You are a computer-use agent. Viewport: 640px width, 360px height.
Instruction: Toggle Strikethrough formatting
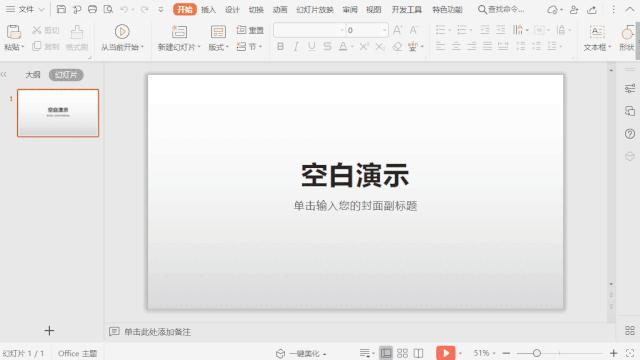327,47
